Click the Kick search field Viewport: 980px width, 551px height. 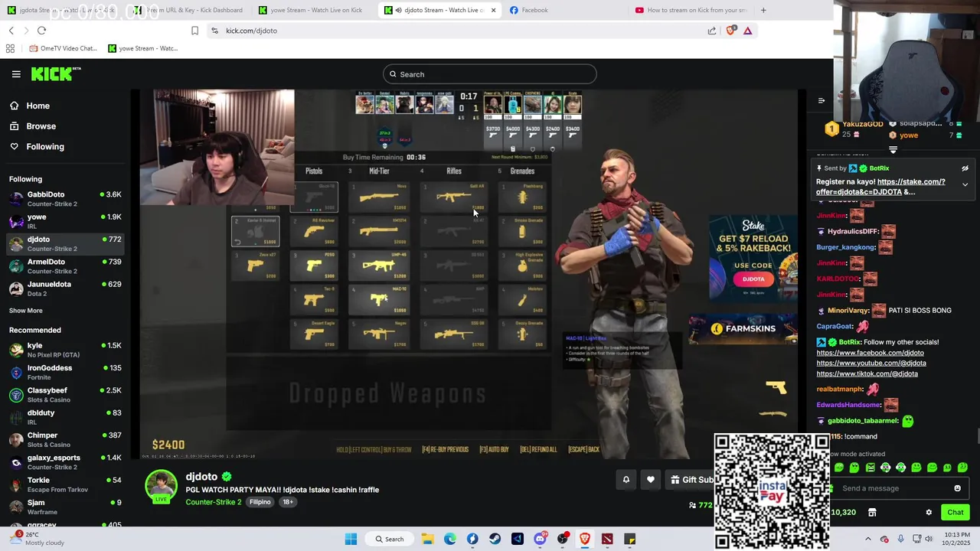(x=490, y=74)
